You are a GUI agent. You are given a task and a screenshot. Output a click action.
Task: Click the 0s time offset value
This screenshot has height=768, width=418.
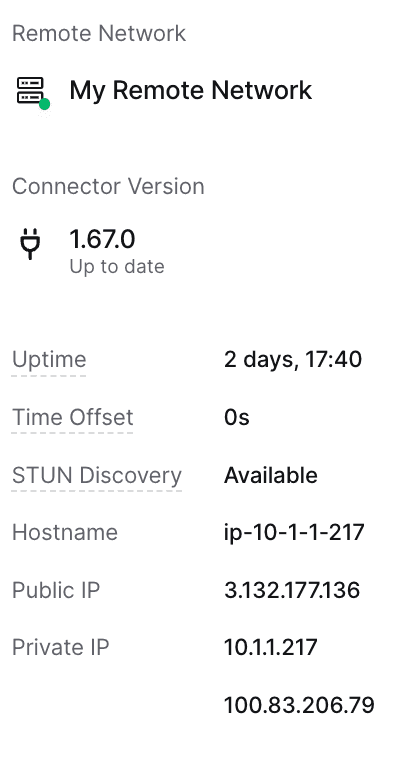click(x=237, y=417)
